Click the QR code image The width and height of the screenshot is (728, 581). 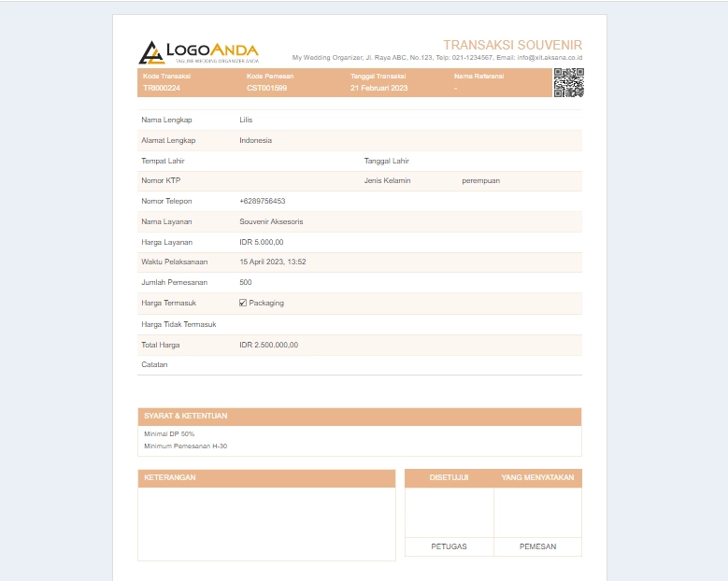[x=568, y=82]
